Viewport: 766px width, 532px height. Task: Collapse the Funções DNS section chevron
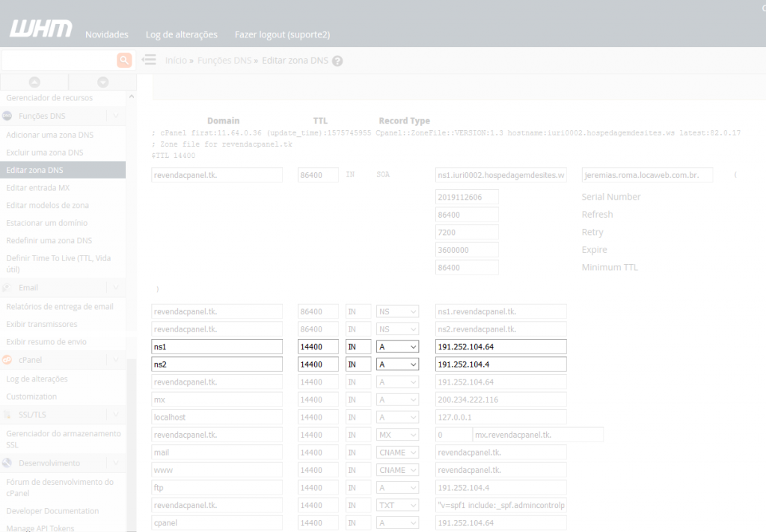click(x=116, y=116)
